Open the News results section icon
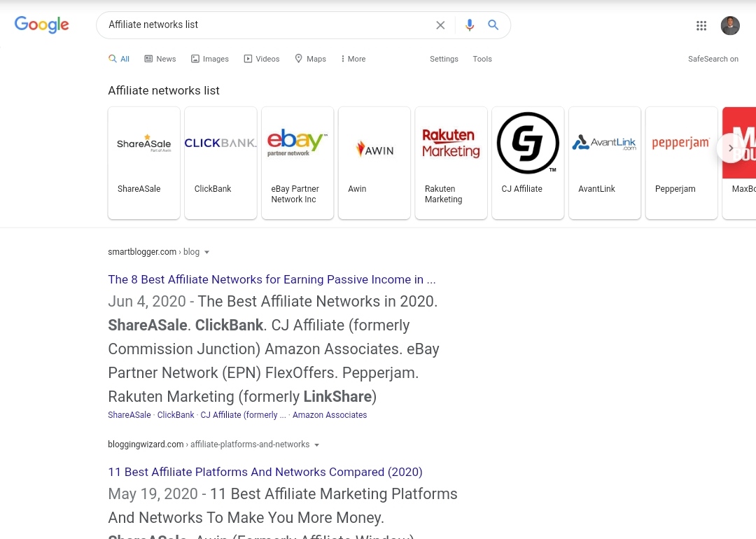 (148, 59)
